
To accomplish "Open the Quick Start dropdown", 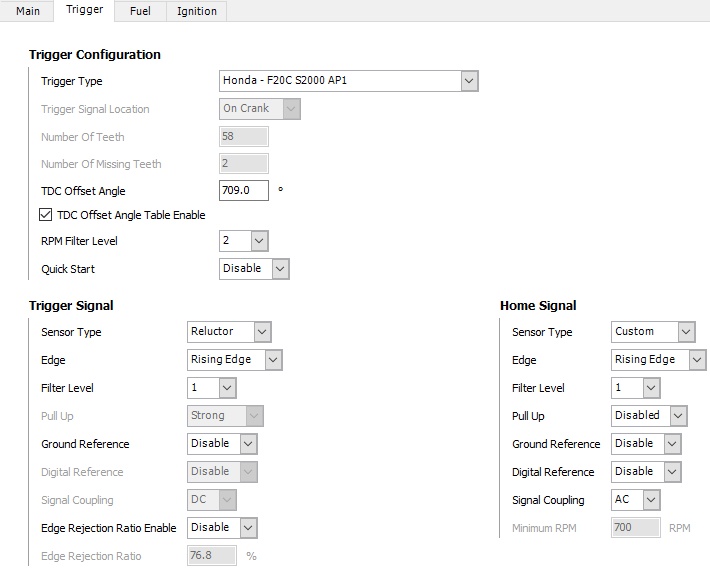I will tap(254, 269).
